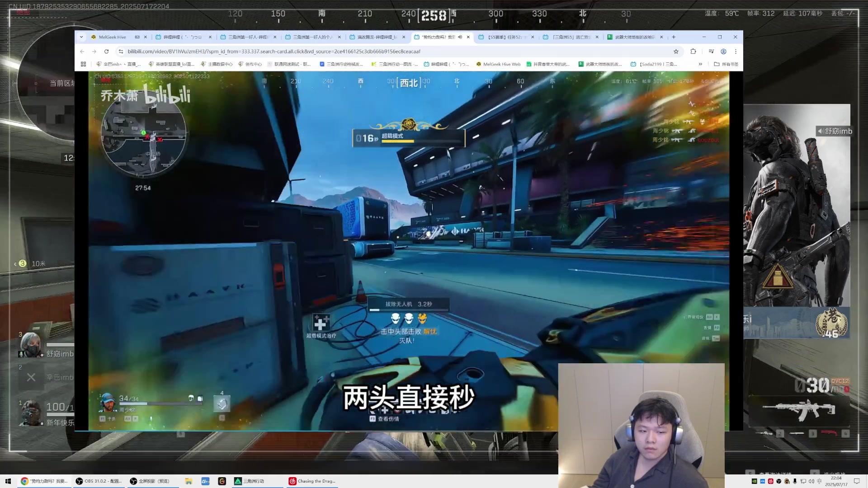Toggle the 舒窈imb speaker icon in the game
Image resolution: width=868 pixels, height=488 pixels.
[820, 131]
